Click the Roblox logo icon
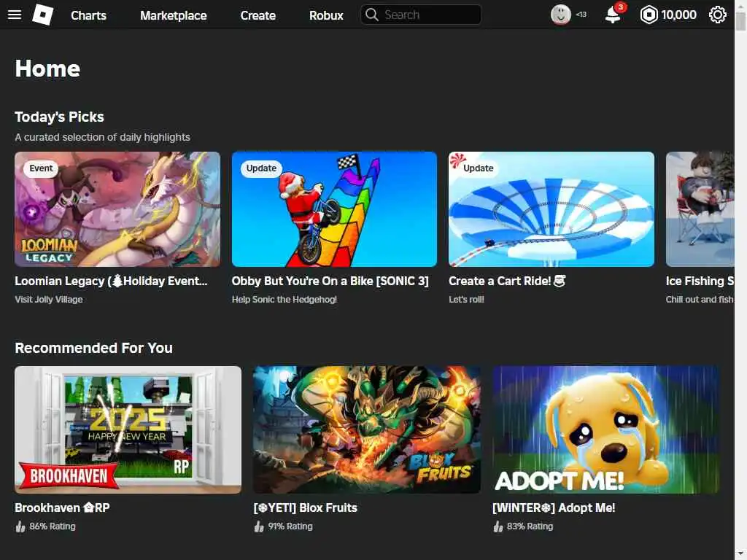The width and height of the screenshot is (747, 560). [42, 15]
